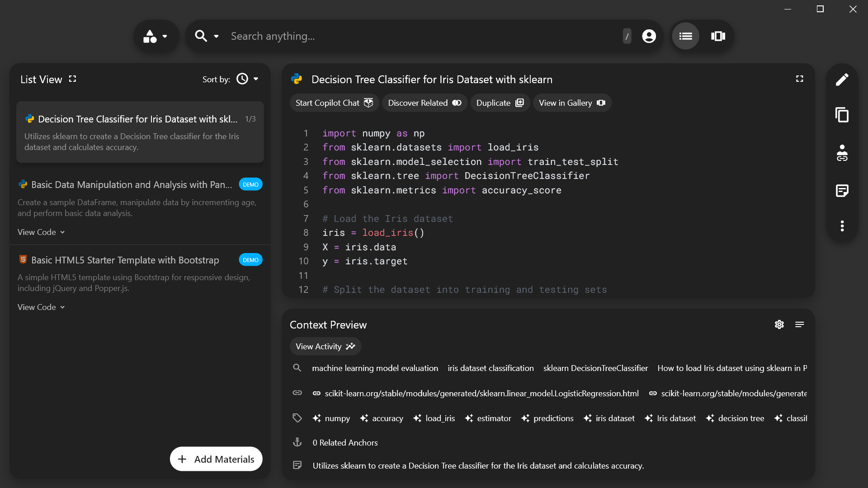The height and width of the screenshot is (488, 868).
Task: Open the annotations note icon in right sidebar
Action: [842, 191]
